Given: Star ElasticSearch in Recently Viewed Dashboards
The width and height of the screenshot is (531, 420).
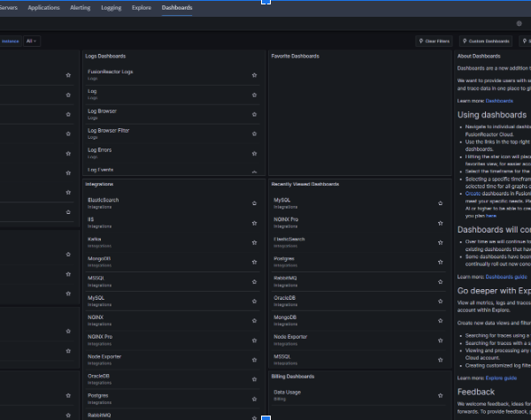Looking at the screenshot, I should (x=440, y=242).
